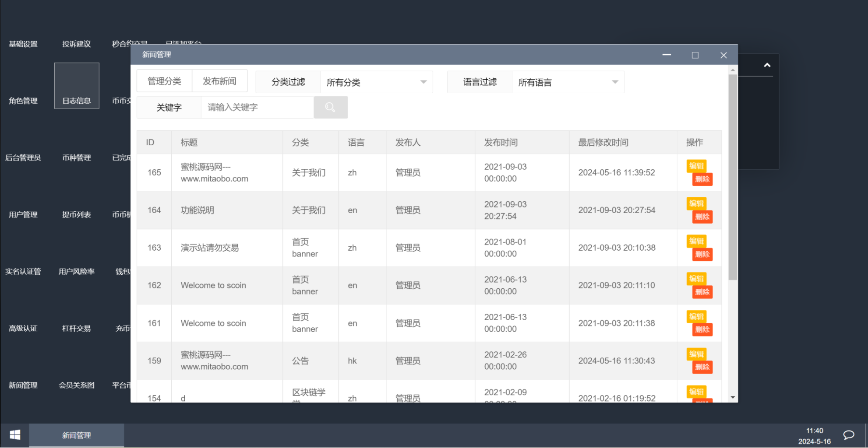
Task: Switch to the 管理分类 tab
Action: click(164, 80)
